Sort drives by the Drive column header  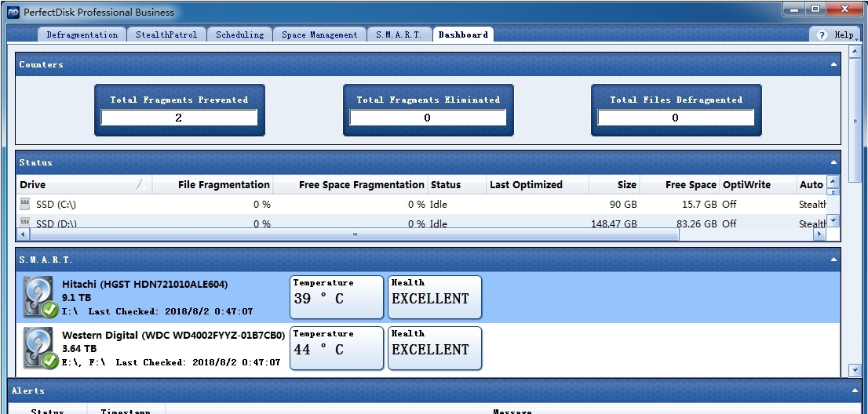[84, 184]
